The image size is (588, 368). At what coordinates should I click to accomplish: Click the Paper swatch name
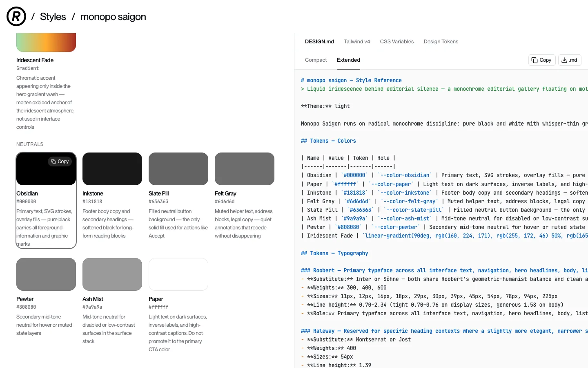[x=156, y=299]
